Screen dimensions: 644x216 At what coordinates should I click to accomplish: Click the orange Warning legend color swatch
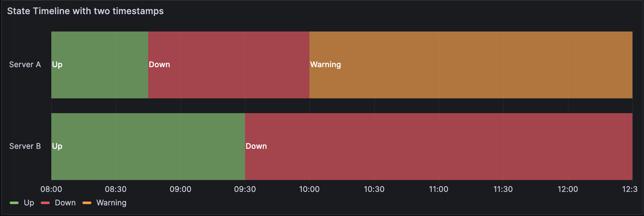click(87, 203)
